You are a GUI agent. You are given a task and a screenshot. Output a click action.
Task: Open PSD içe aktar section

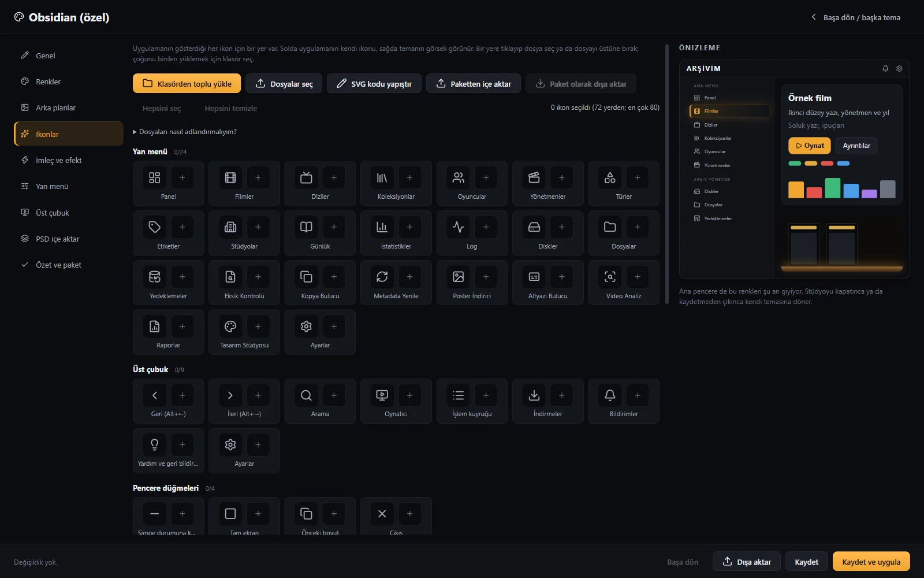click(x=69, y=239)
